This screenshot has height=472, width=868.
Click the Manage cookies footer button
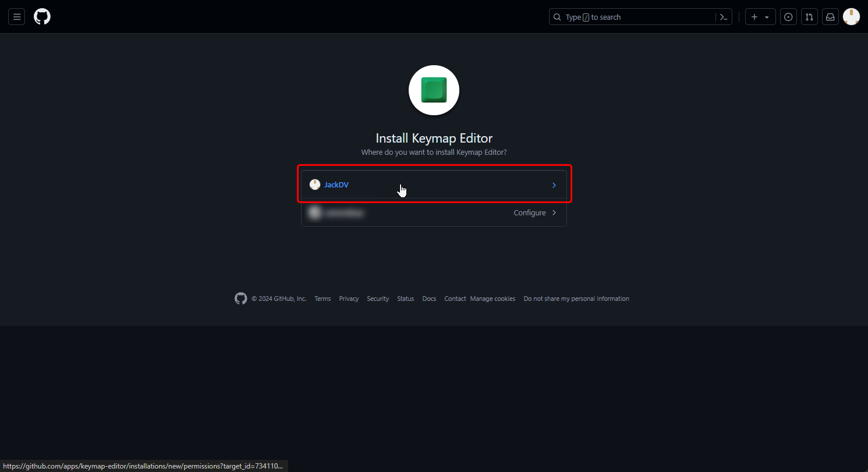[493, 299]
